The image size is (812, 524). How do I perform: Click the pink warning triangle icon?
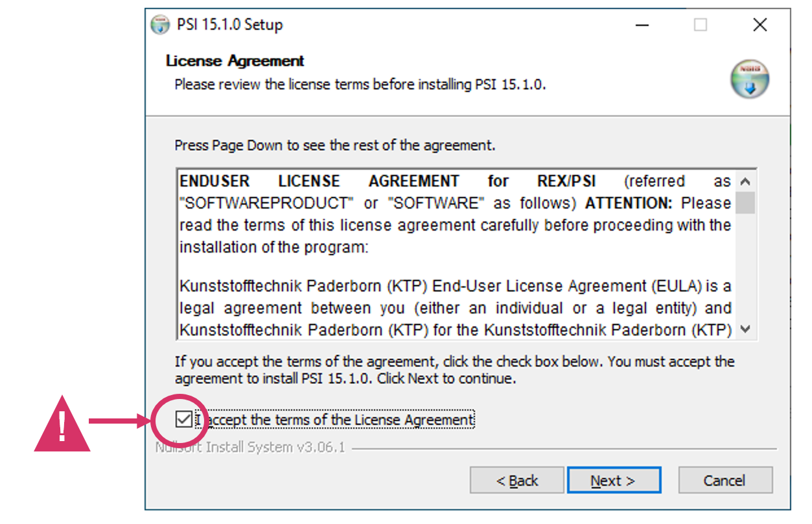pyautogui.click(x=62, y=424)
